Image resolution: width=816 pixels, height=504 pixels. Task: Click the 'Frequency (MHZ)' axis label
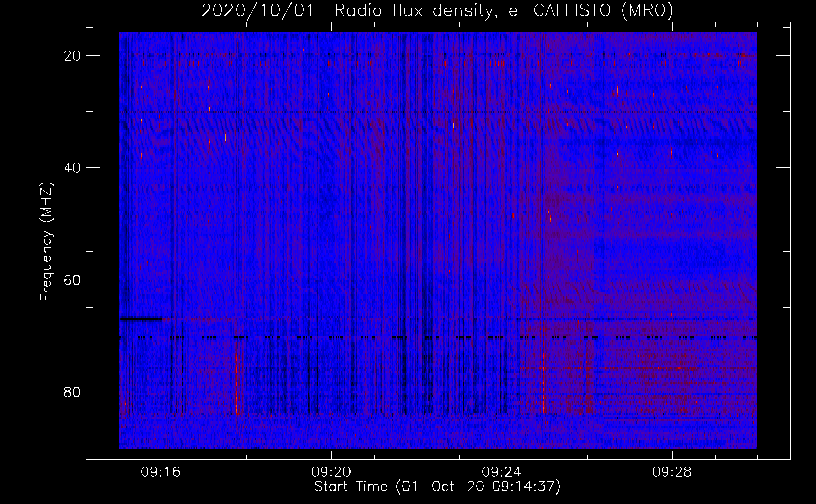coord(46,242)
